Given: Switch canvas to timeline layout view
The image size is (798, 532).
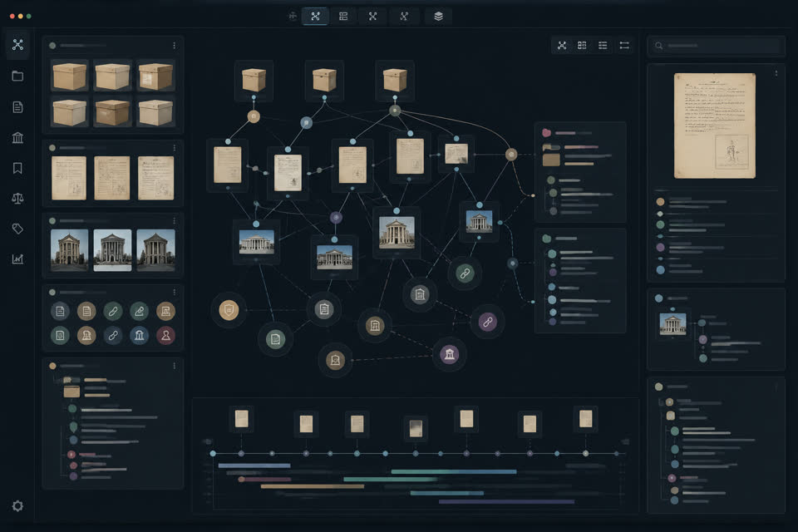Looking at the screenshot, I should coord(624,46).
